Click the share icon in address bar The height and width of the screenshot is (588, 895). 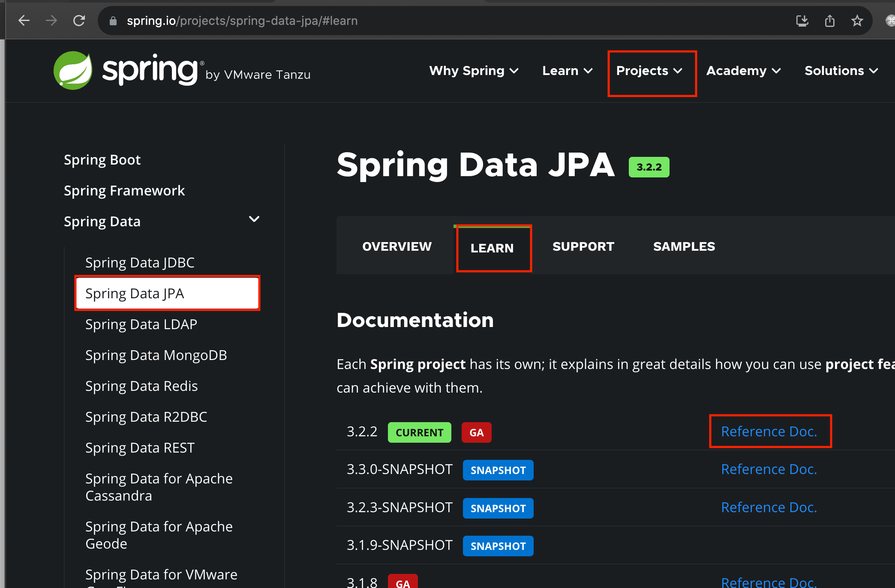(829, 21)
